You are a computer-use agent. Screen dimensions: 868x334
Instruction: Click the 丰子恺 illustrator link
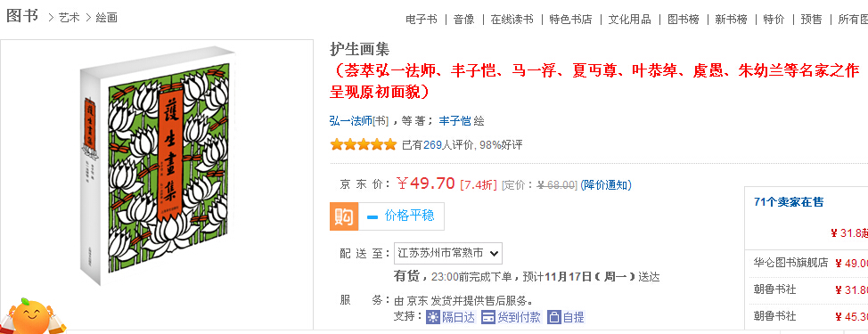coord(454,120)
